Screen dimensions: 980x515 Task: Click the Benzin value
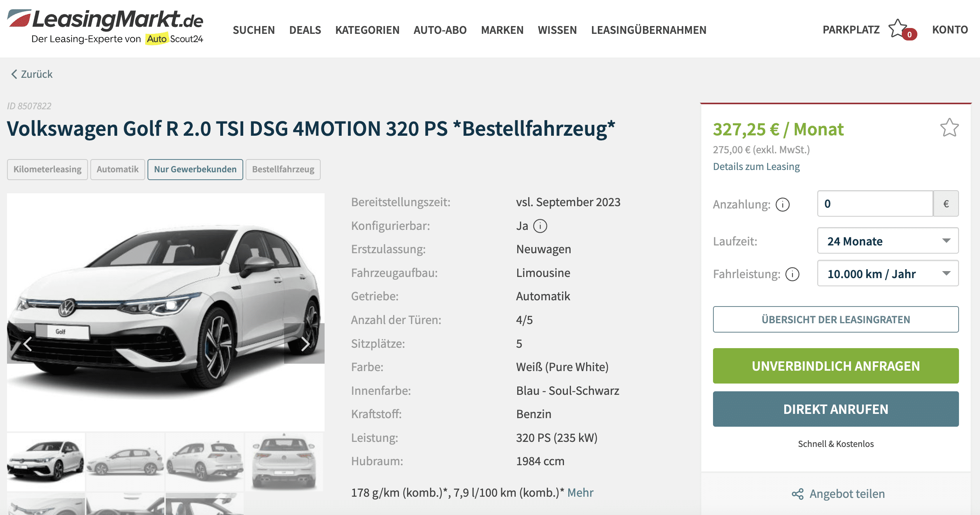(x=534, y=414)
